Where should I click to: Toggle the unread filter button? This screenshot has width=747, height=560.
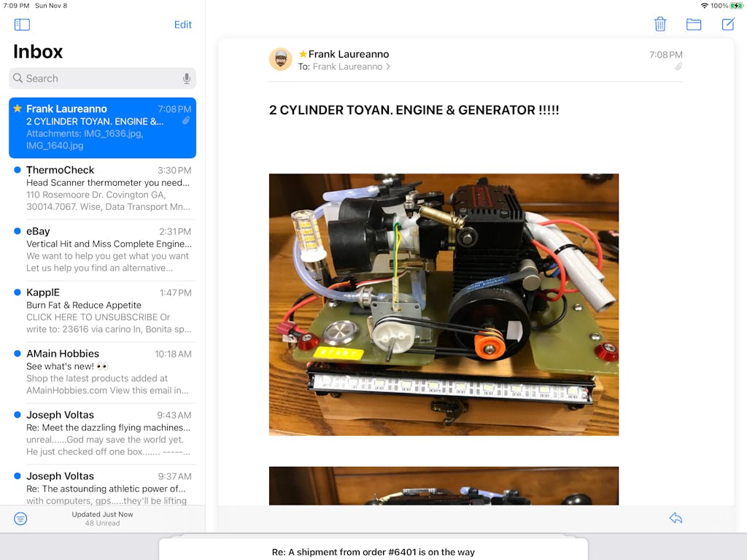coord(20,518)
